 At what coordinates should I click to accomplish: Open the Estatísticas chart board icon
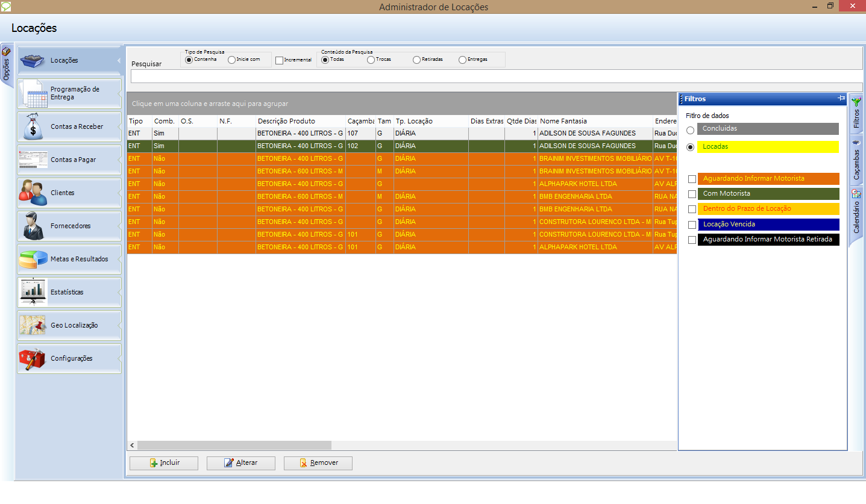pos(33,292)
